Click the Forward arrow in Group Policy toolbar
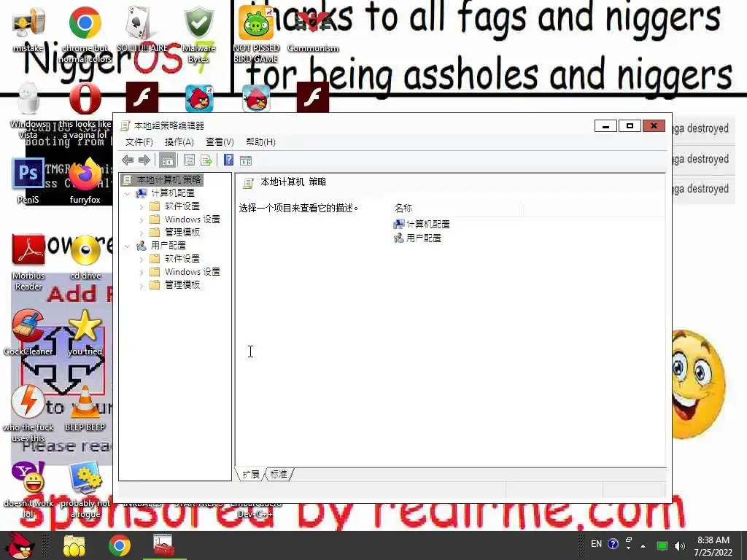This screenshot has height=560, width=747. click(144, 160)
